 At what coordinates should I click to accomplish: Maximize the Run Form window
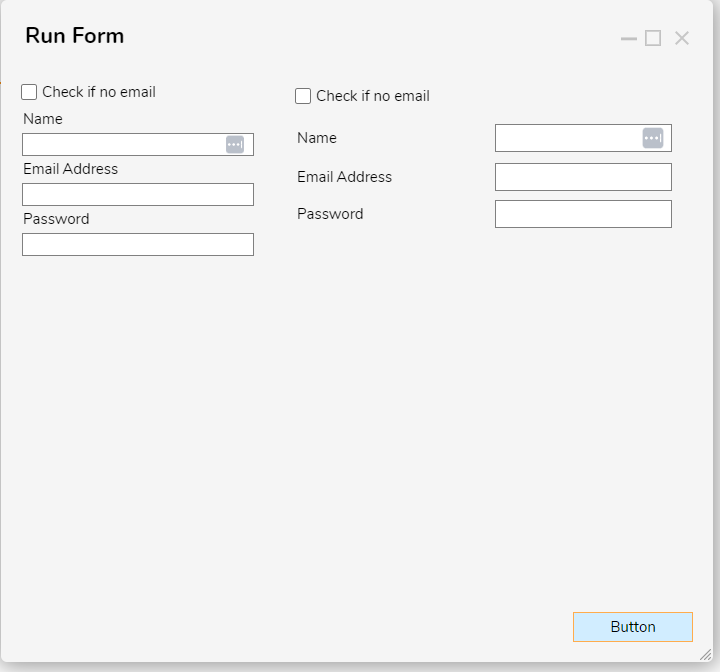pyautogui.click(x=653, y=38)
